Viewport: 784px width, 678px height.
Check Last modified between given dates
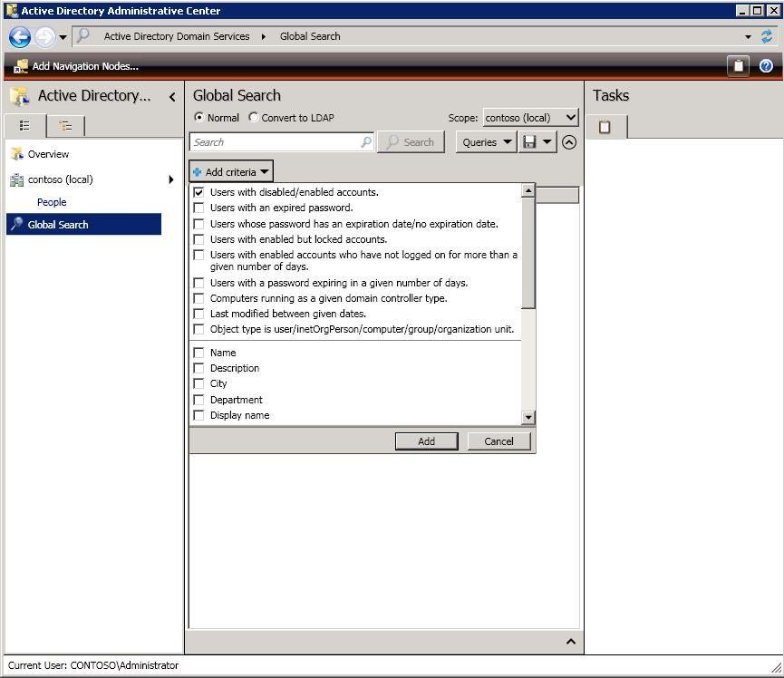point(199,314)
